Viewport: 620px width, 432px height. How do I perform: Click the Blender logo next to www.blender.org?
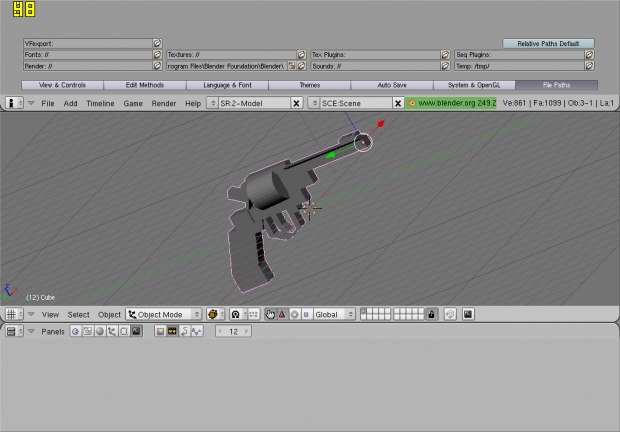412,103
